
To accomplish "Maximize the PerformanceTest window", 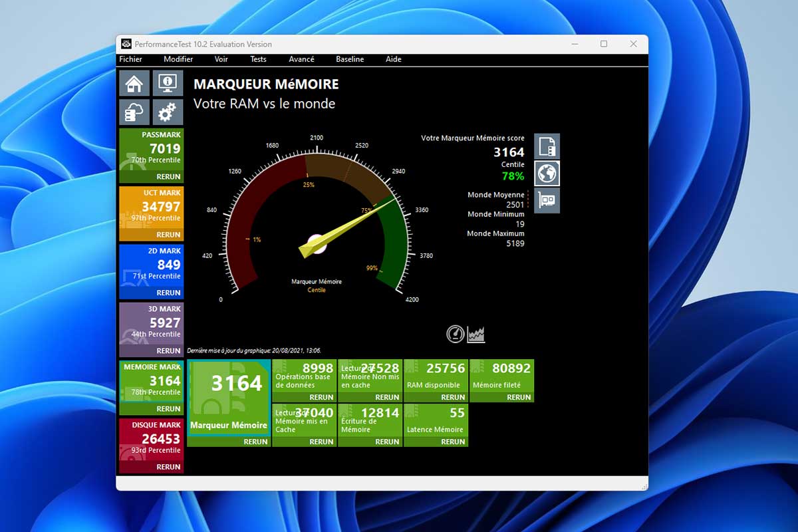I will pos(604,44).
